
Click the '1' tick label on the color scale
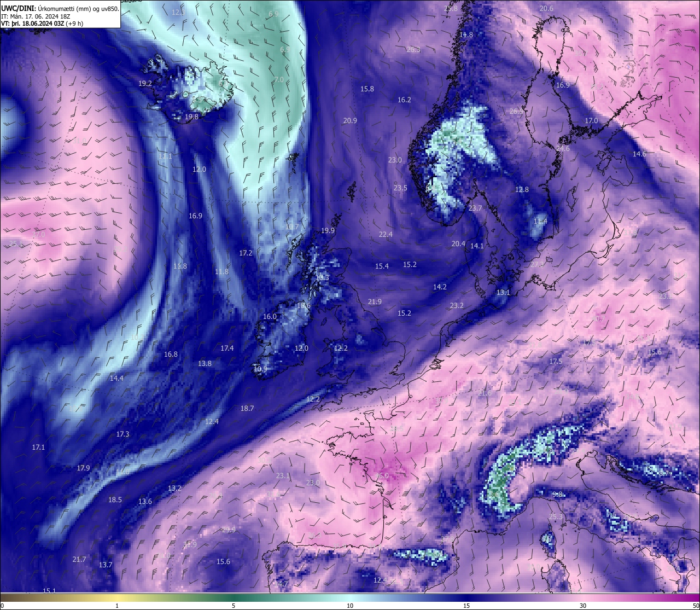click(x=117, y=606)
